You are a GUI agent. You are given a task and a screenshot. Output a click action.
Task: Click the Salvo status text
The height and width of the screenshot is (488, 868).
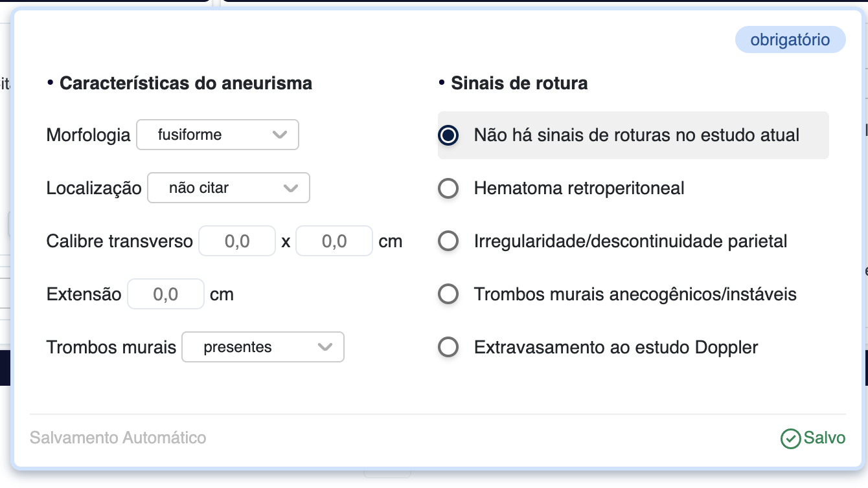(825, 438)
